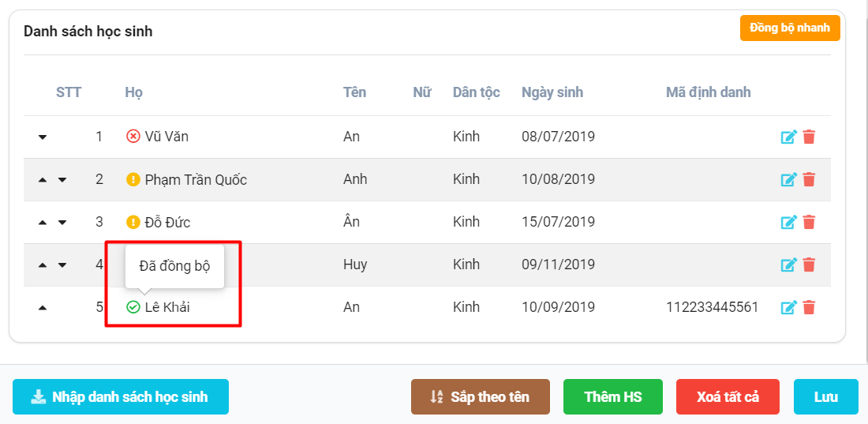Edit Lê Khải student entry
The height and width of the screenshot is (424, 868).
coord(788,308)
